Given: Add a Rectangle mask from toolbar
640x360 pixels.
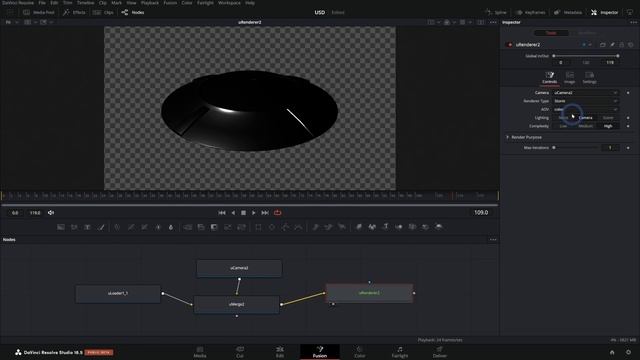Looking at the screenshot, I should click(x=258, y=227).
